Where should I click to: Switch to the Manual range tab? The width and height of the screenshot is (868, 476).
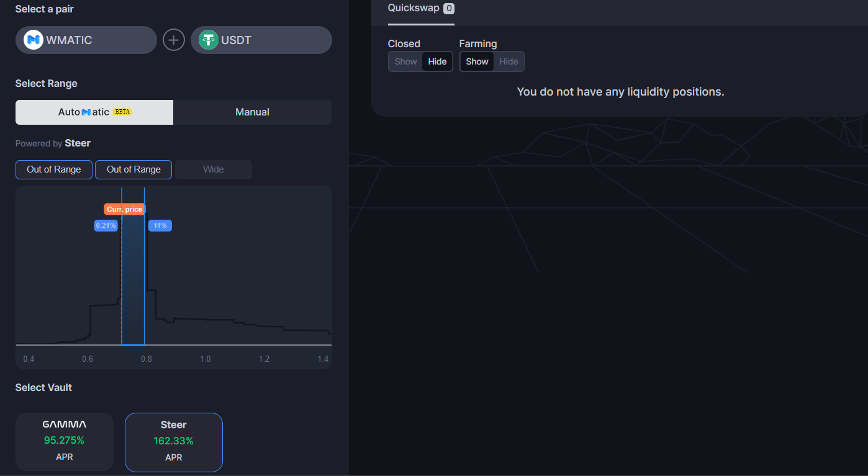(x=252, y=112)
